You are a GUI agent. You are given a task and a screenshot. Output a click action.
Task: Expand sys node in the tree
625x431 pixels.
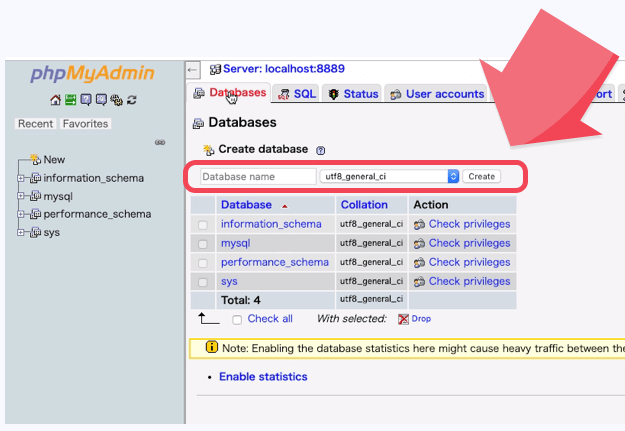20,232
